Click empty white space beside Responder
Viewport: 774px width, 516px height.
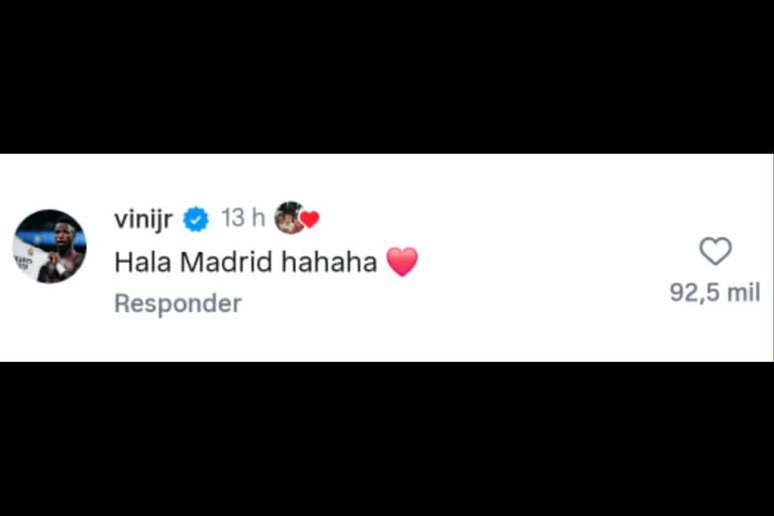pyautogui.click(x=444, y=303)
